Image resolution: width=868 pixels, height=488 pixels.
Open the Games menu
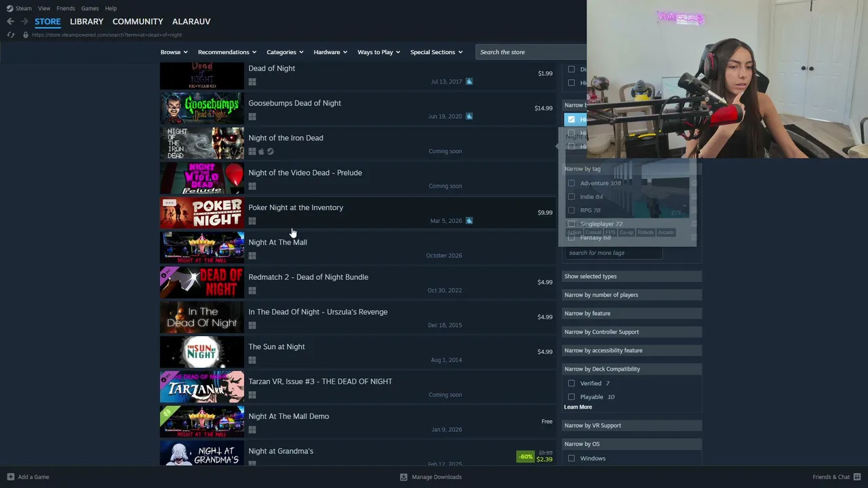click(90, 8)
